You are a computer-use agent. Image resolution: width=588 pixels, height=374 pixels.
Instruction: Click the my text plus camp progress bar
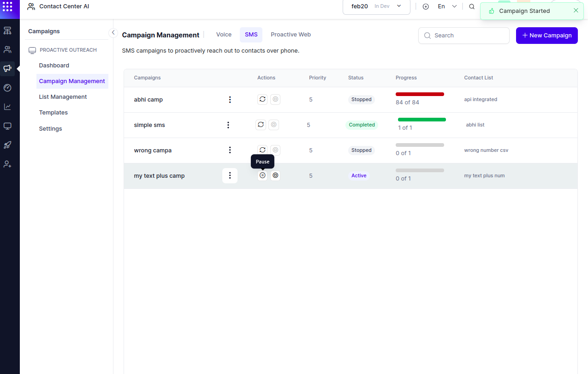(420, 170)
